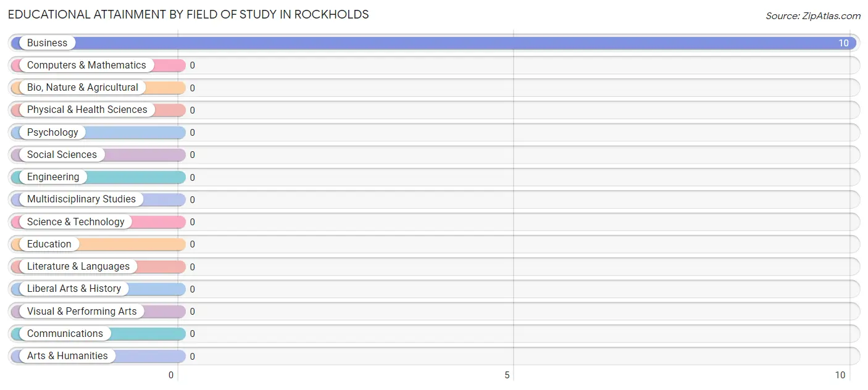Viewport: 868px width, 390px height.
Task: Select the Multidisciplinary Studies label
Action: point(81,199)
